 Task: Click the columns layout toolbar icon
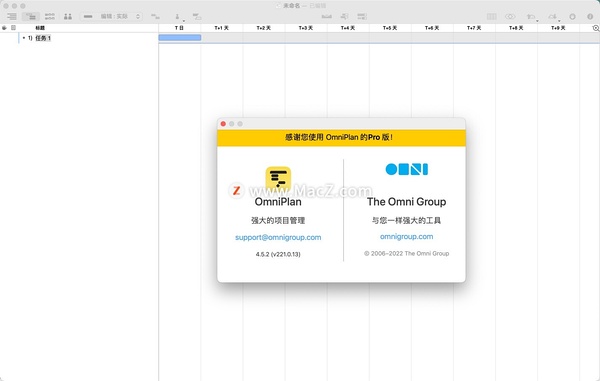492,16
